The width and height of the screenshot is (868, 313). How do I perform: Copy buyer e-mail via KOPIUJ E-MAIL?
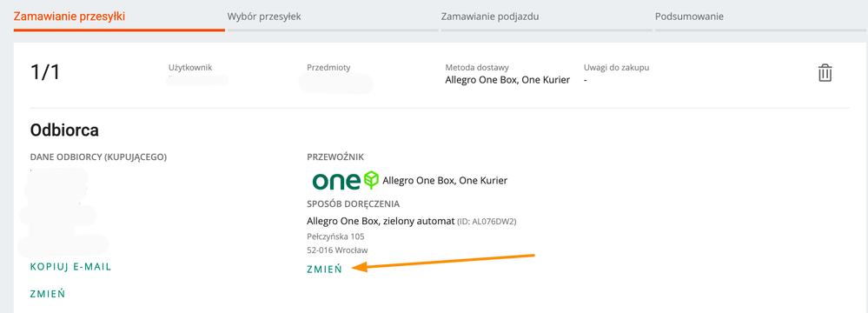click(71, 266)
